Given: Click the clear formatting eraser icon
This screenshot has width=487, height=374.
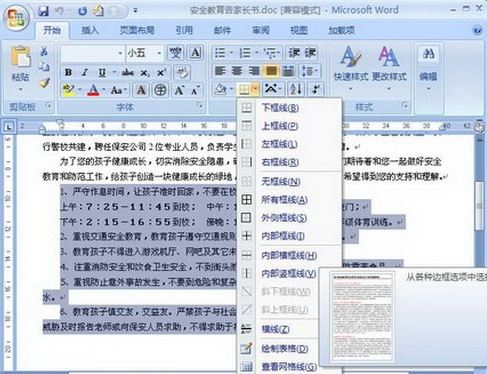Looking at the screenshot, I should click(182, 72).
